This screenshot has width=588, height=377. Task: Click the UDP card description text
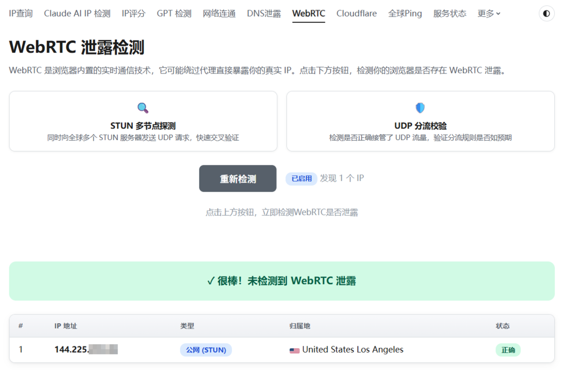(x=420, y=138)
